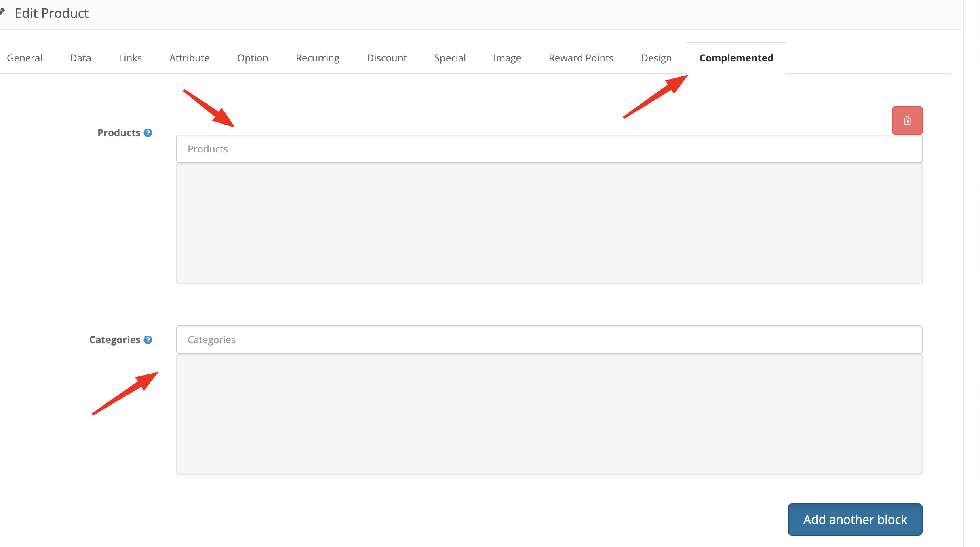Switch to the Data tab
The image size is (980, 547).
[x=80, y=58]
